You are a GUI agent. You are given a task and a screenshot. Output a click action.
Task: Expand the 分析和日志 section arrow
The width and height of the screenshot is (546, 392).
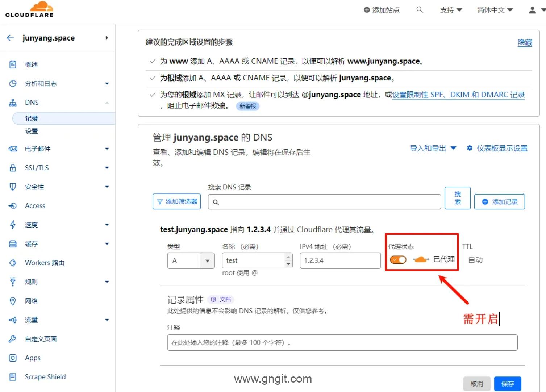coord(107,83)
